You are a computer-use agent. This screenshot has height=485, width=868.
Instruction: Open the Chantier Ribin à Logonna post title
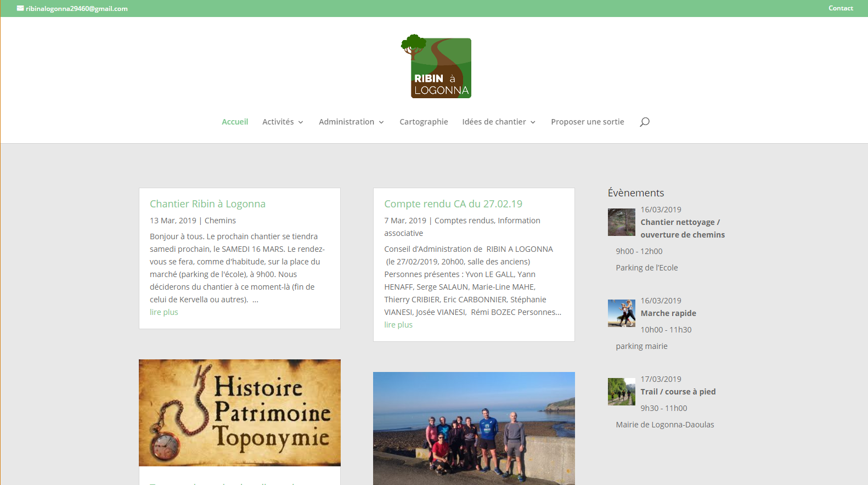point(207,204)
